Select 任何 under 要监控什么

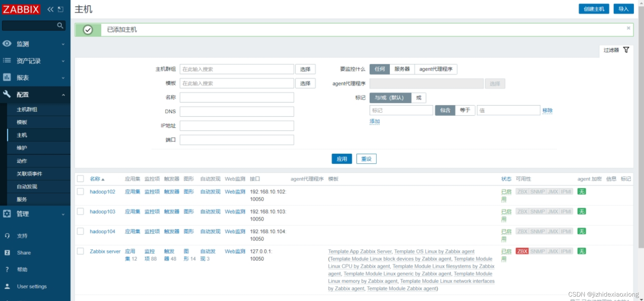[379, 69]
